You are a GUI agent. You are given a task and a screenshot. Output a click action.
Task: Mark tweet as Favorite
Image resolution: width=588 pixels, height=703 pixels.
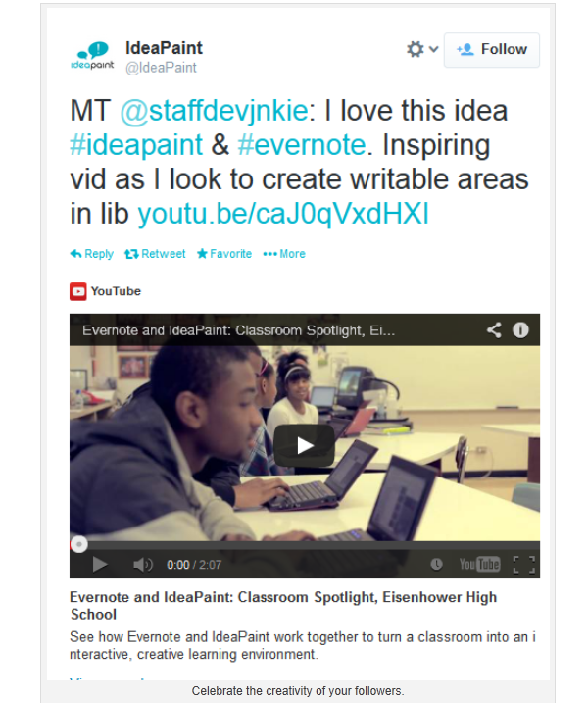[224, 254]
